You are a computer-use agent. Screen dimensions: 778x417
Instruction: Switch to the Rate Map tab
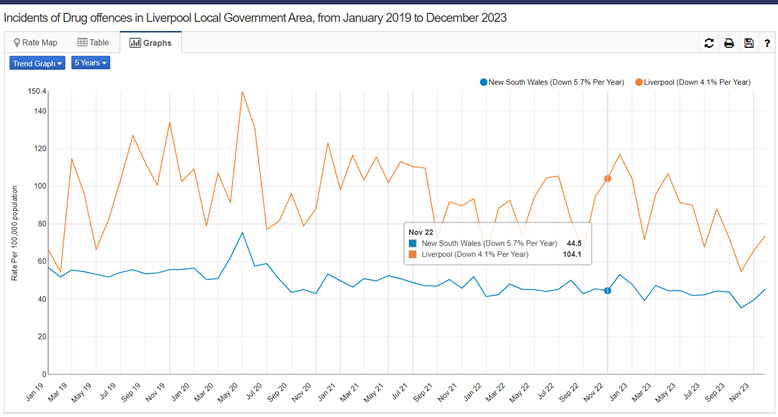[35, 43]
